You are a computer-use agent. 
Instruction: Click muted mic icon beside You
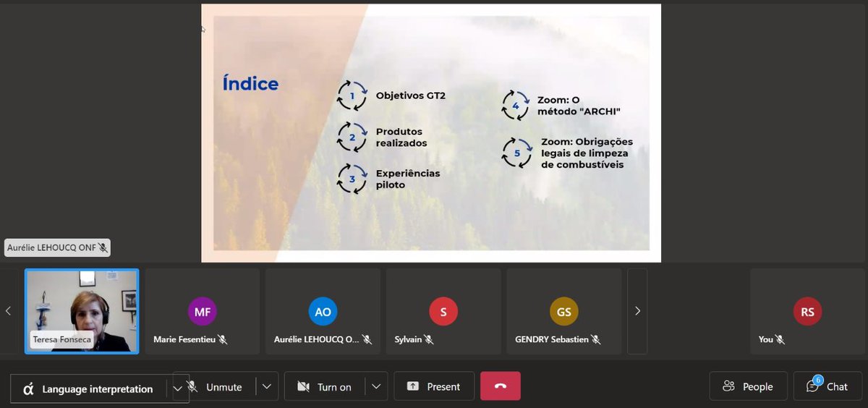(781, 339)
